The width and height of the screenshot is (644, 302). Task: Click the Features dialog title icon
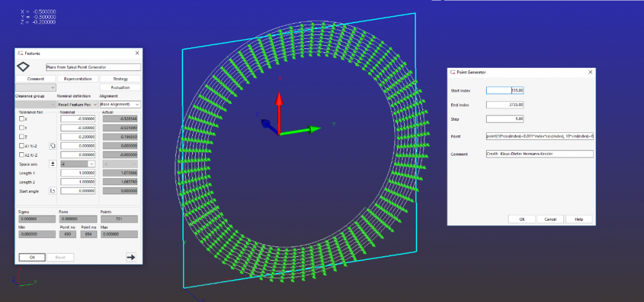click(21, 53)
